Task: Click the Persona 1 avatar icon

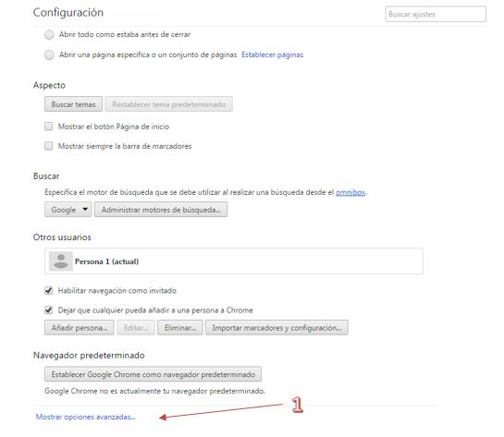Action: [x=61, y=261]
